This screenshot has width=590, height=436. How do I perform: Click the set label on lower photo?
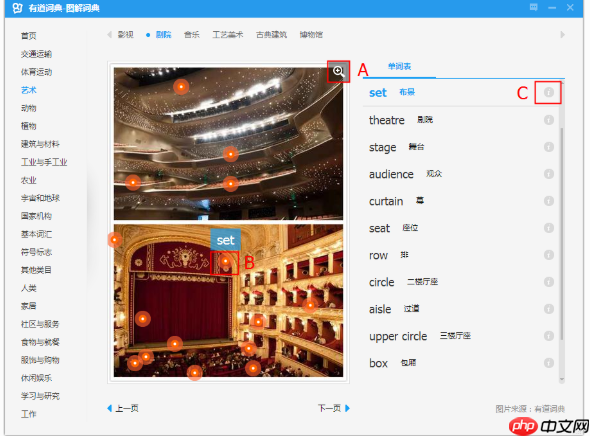pos(225,240)
